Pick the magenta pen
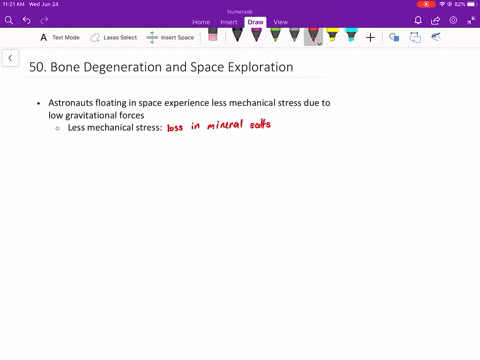The height and width of the screenshot is (360, 480). click(256, 35)
